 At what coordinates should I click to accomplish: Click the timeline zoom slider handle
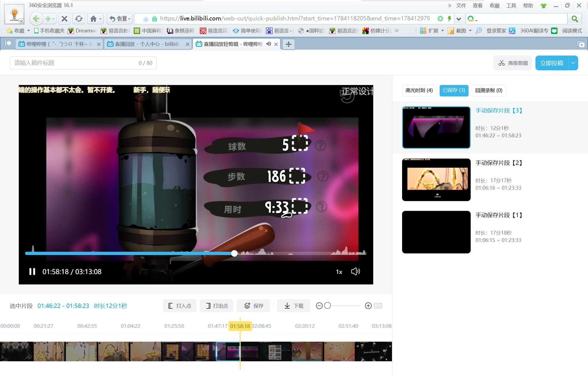pyautogui.click(x=327, y=306)
